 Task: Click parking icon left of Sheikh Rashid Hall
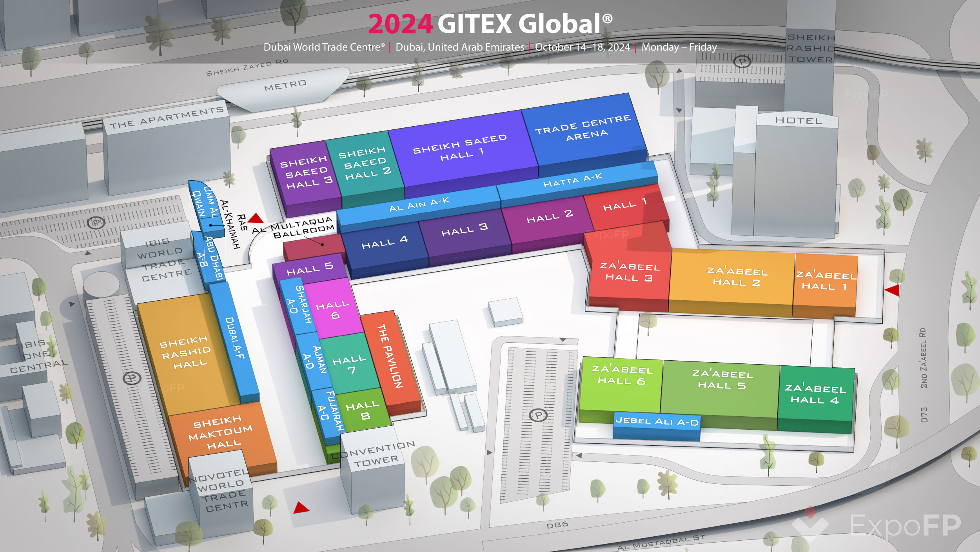coord(132,378)
